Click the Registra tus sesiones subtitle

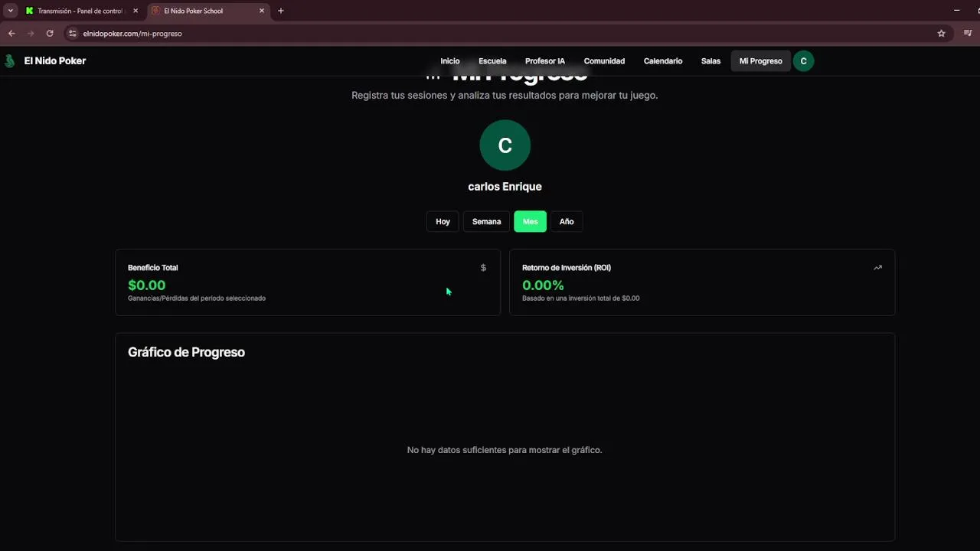(x=505, y=96)
